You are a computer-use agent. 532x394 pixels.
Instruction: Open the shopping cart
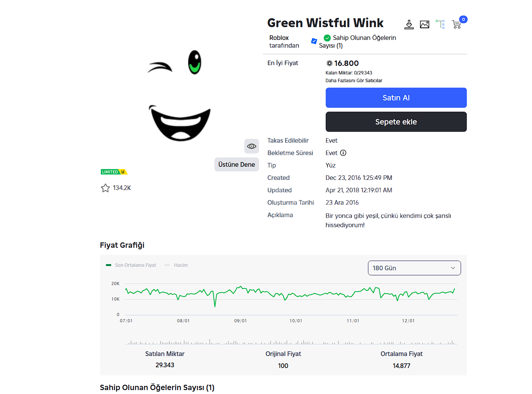[457, 25]
